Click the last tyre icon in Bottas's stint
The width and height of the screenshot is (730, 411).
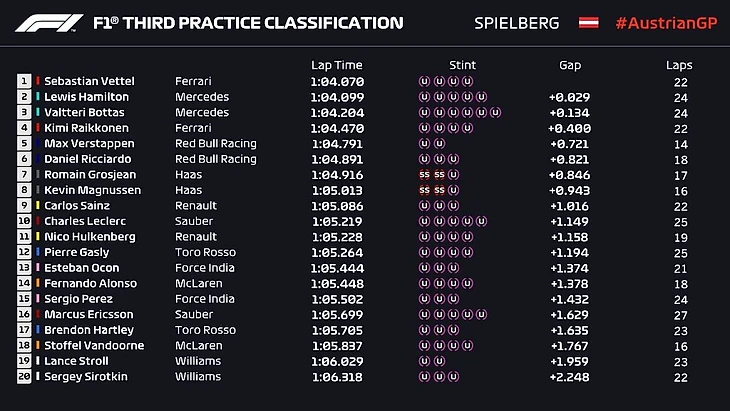pyautogui.click(x=496, y=112)
